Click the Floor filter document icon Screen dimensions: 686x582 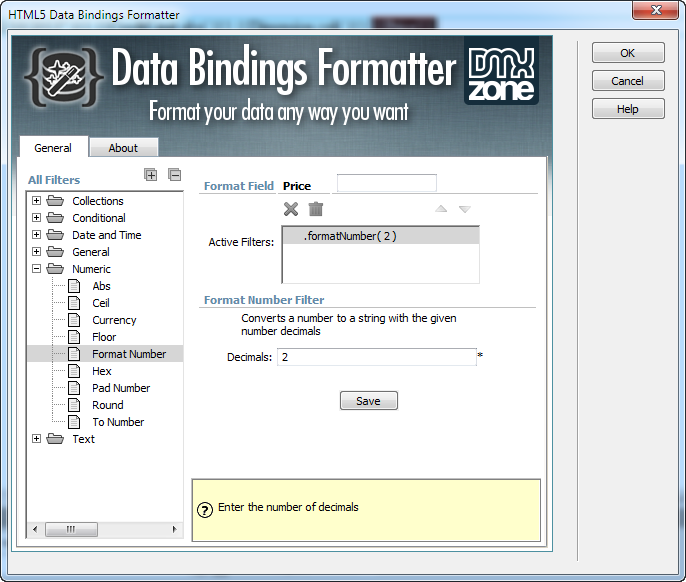74,337
